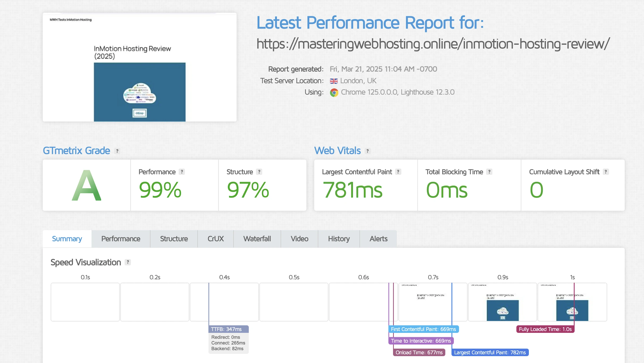Click help icon beside Web Vitals heading
644x363 pixels.
point(367,151)
